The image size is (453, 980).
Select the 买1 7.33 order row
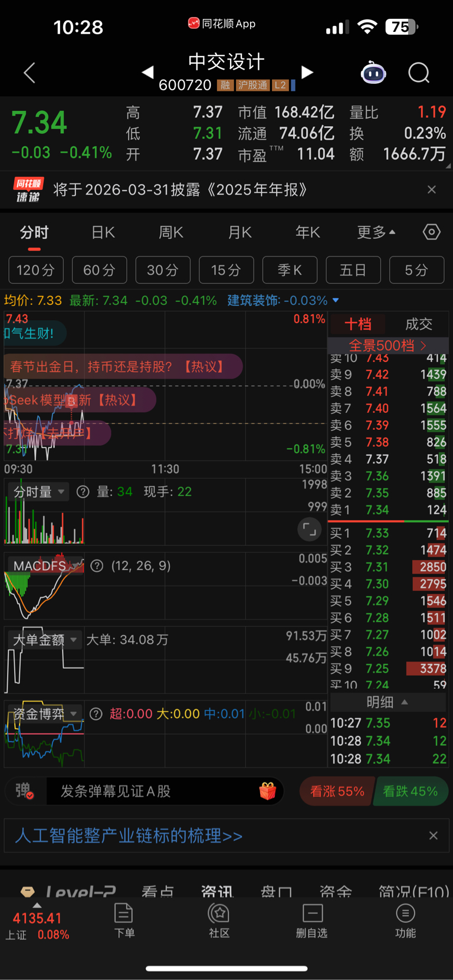click(x=388, y=533)
